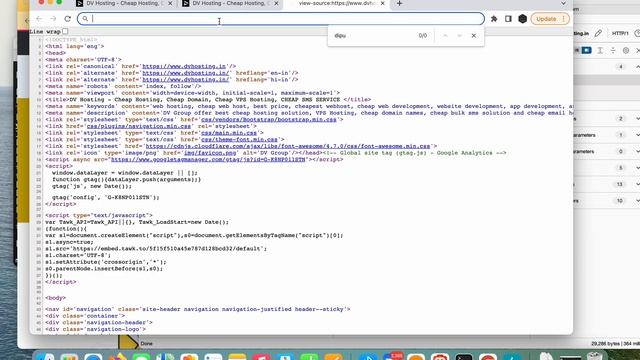Close the view-source tab

382,4
